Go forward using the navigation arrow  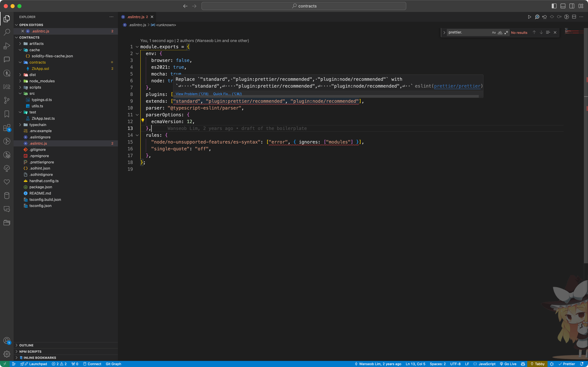(194, 6)
